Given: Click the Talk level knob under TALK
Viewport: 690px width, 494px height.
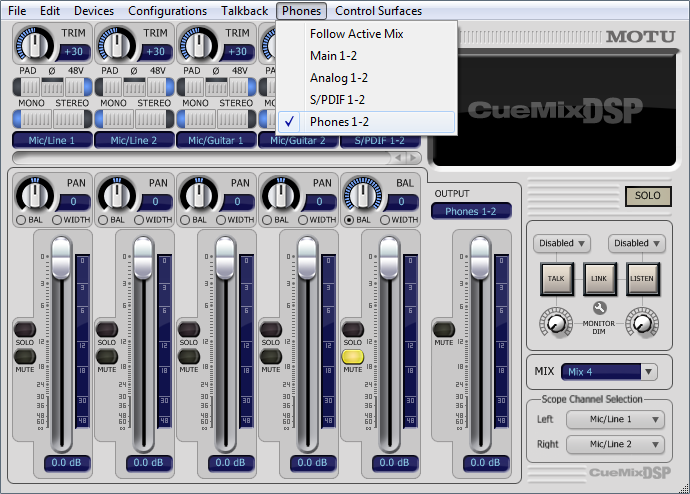Looking at the screenshot, I should coord(556,323).
